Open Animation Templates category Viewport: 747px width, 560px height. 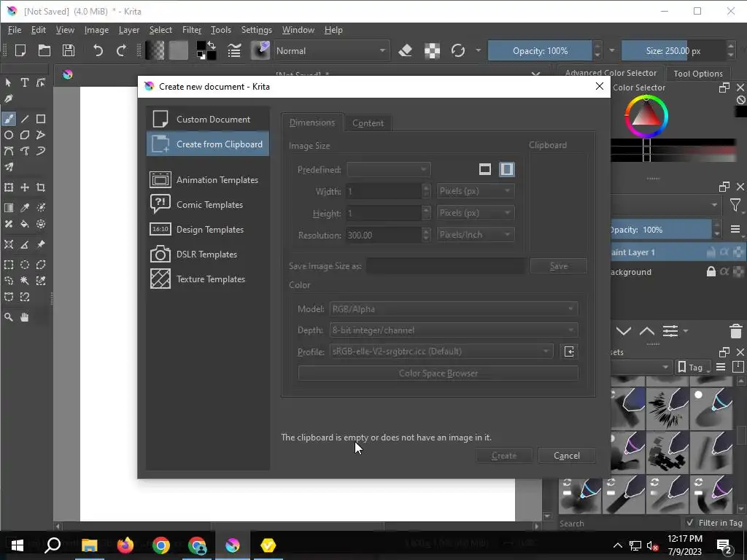pyautogui.click(x=208, y=180)
